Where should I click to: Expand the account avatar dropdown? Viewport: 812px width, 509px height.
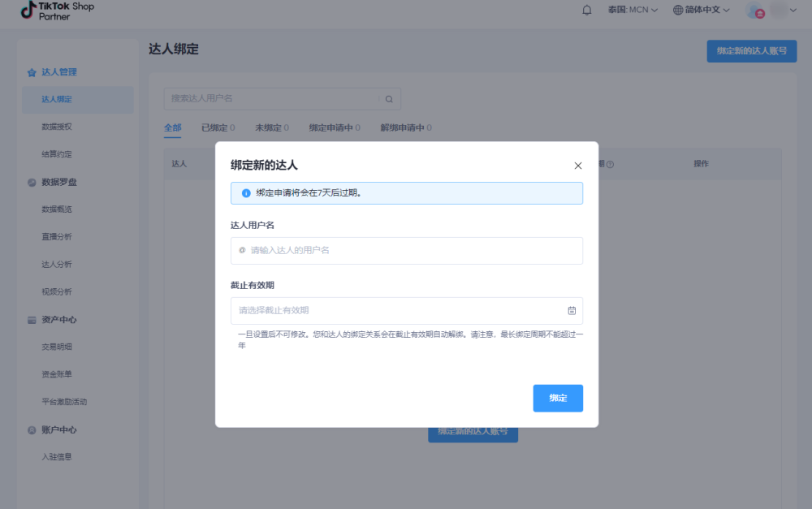(773, 9)
